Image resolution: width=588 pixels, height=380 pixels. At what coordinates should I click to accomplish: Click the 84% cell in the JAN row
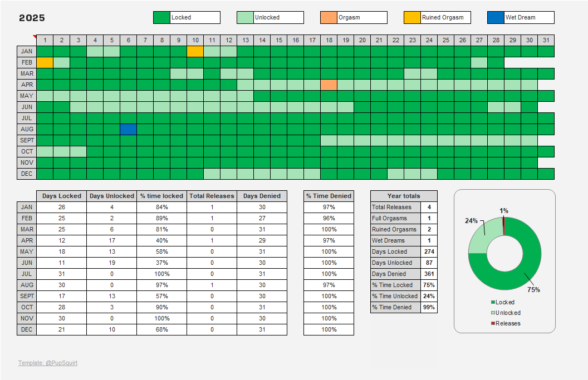(161, 207)
